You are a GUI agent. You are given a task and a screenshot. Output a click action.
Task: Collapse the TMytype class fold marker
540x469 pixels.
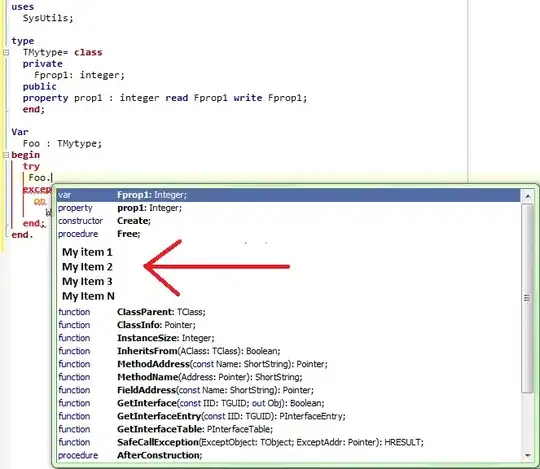6,52
